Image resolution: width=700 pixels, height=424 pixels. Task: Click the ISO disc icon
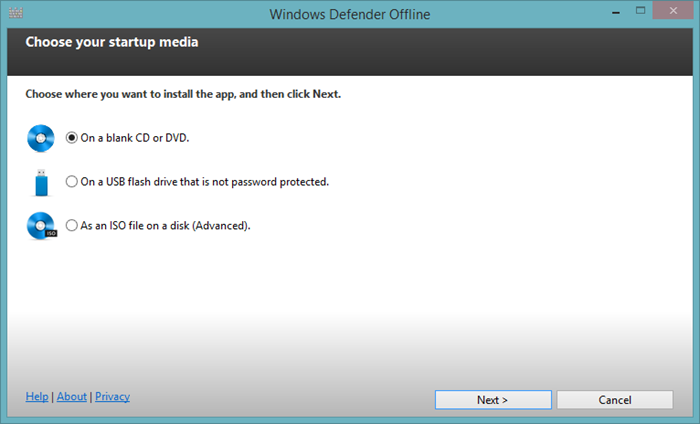coord(42,226)
